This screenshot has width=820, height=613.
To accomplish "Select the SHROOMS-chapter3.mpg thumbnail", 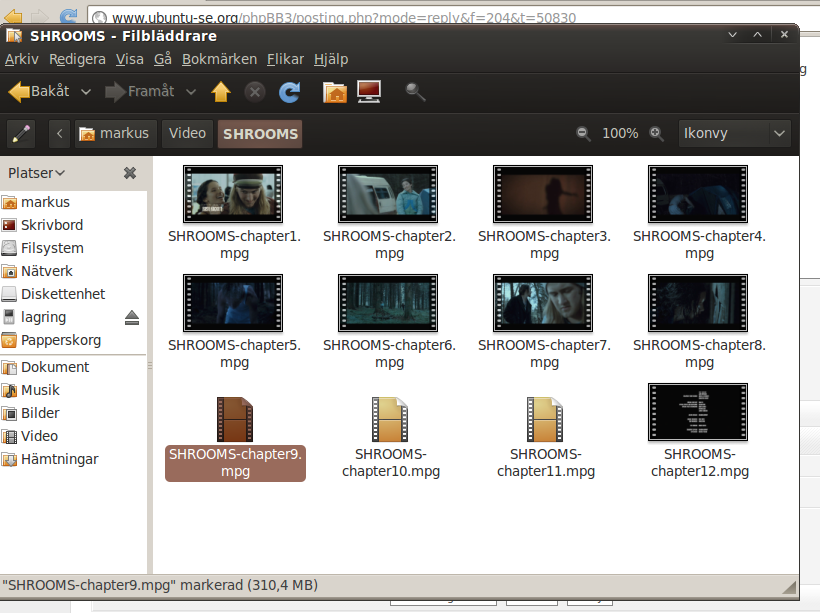I will (x=543, y=194).
